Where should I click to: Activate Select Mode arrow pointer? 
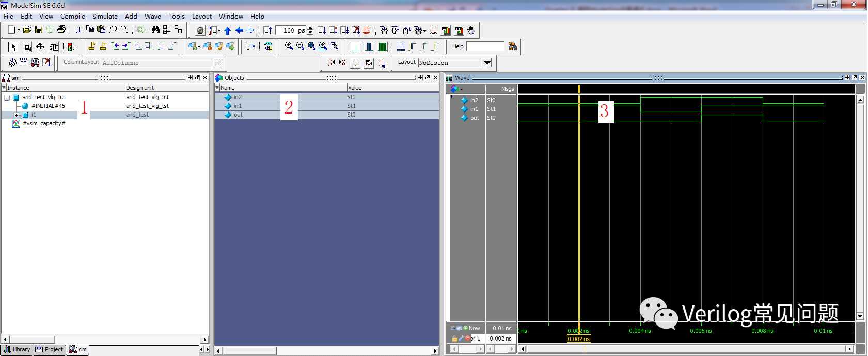pos(13,47)
